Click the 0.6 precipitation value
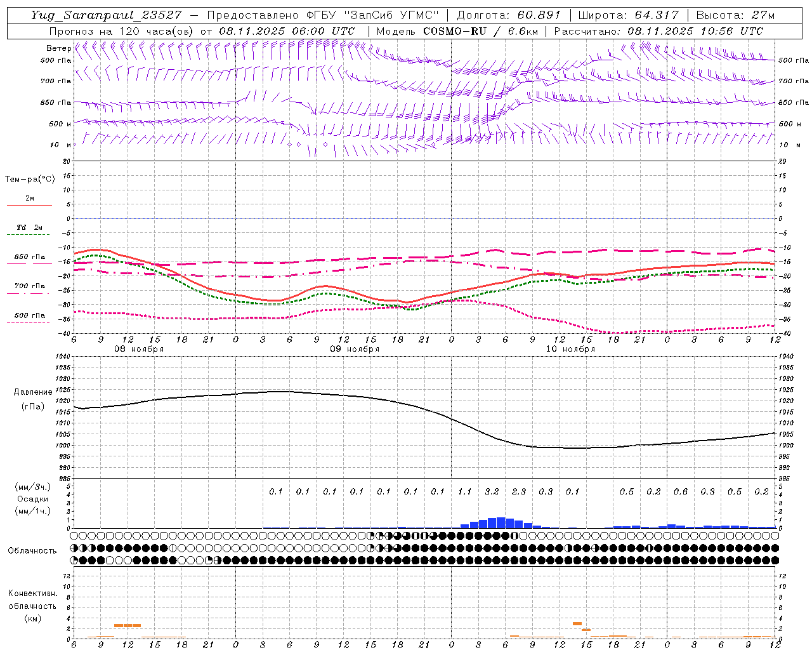 (681, 491)
